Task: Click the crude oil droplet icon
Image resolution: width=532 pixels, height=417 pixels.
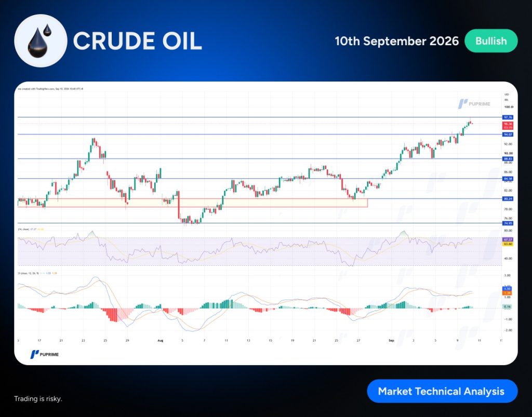Action: (x=41, y=41)
